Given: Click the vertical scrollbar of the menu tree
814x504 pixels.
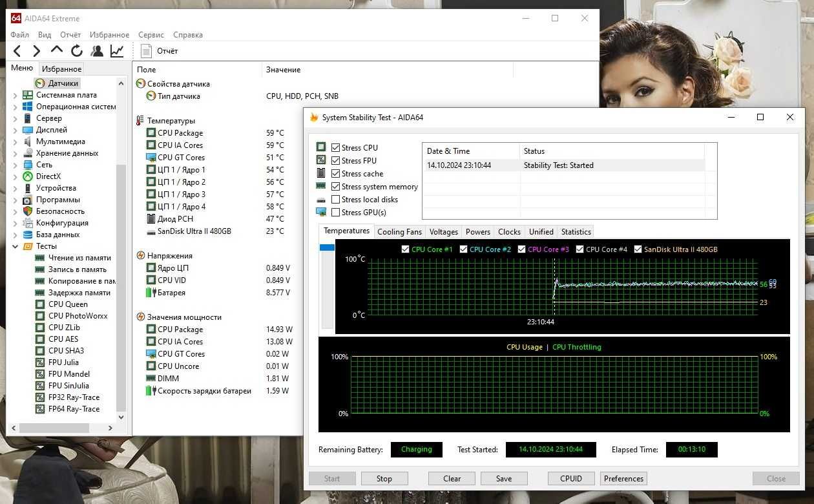Looking at the screenshot, I should [x=121, y=287].
